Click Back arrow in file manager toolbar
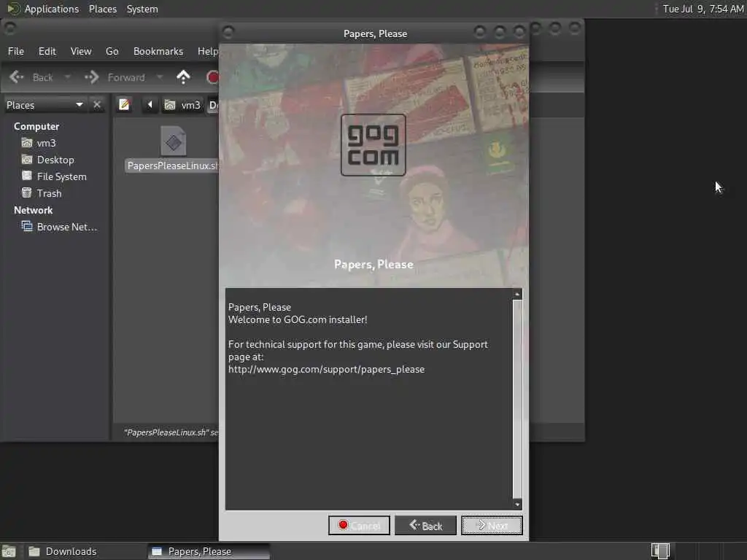The image size is (747, 560). (31, 77)
